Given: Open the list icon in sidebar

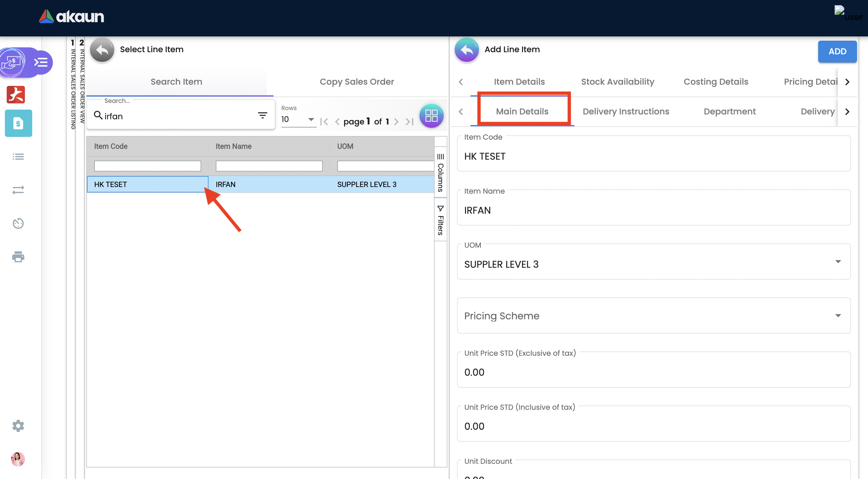Looking at the screenshot, I should (18, 157).
